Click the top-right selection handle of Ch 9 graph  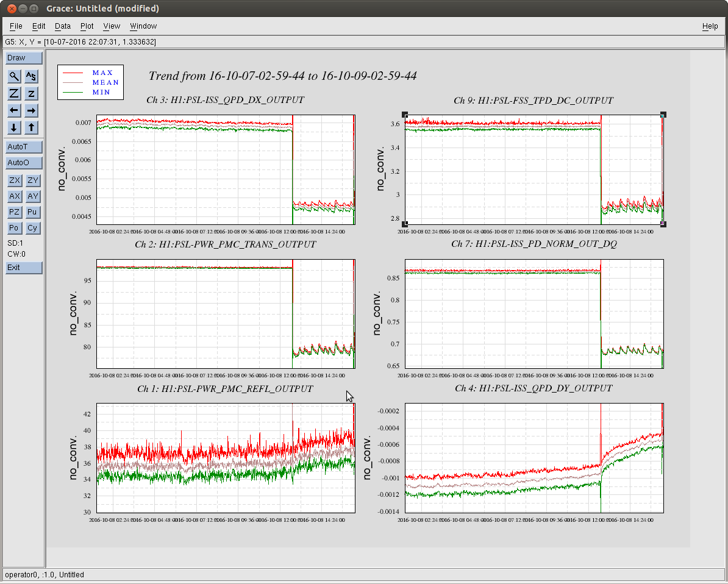click(x=663, y=115)
